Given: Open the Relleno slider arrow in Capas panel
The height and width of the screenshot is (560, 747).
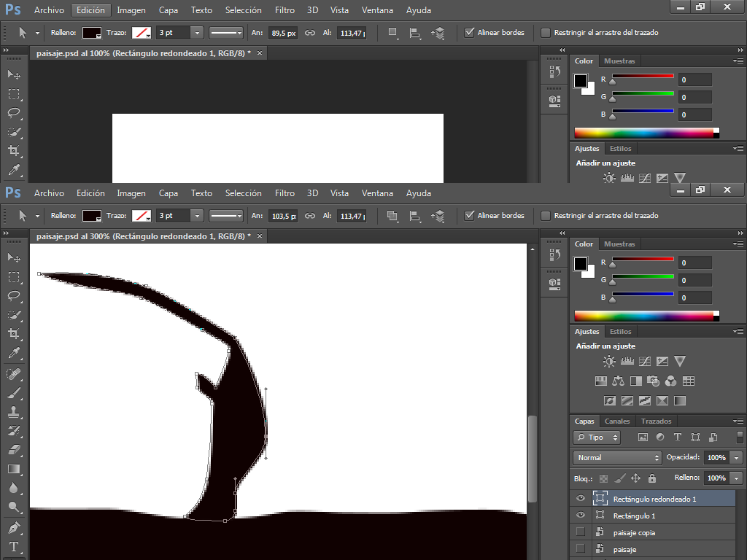Looking at the screenshot, I should pos(737,478).
